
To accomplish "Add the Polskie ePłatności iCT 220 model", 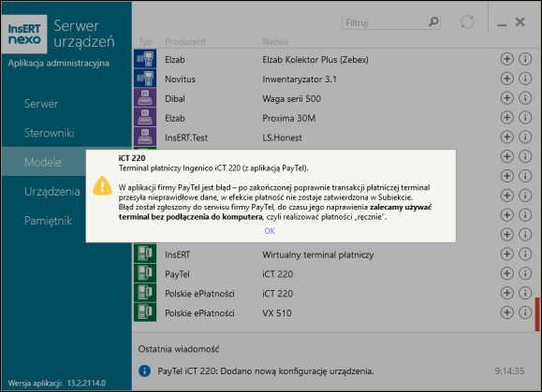I will pos(506,293).
